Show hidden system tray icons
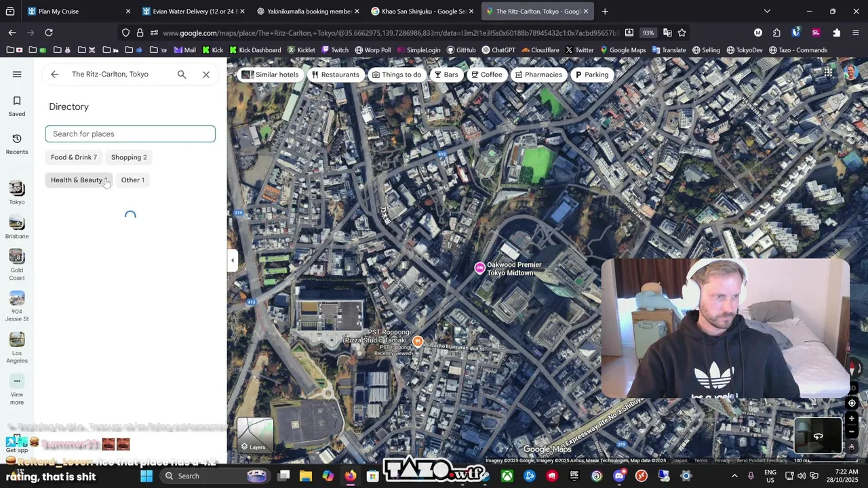Image resolution: width=868 pixels, height=488 pixels. click(734, 476)
